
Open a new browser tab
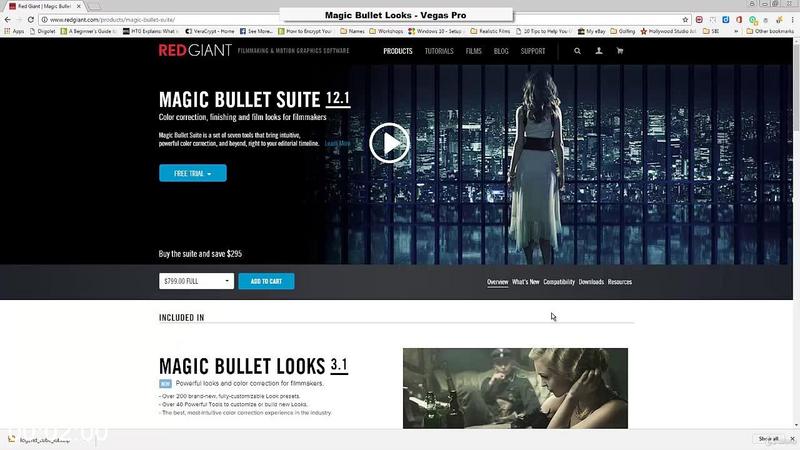tap(94, 6)
